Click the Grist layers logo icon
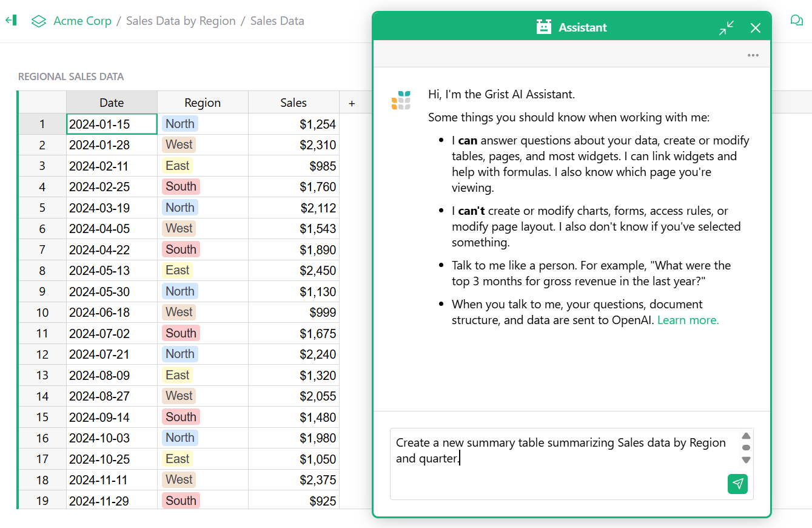 39,21
